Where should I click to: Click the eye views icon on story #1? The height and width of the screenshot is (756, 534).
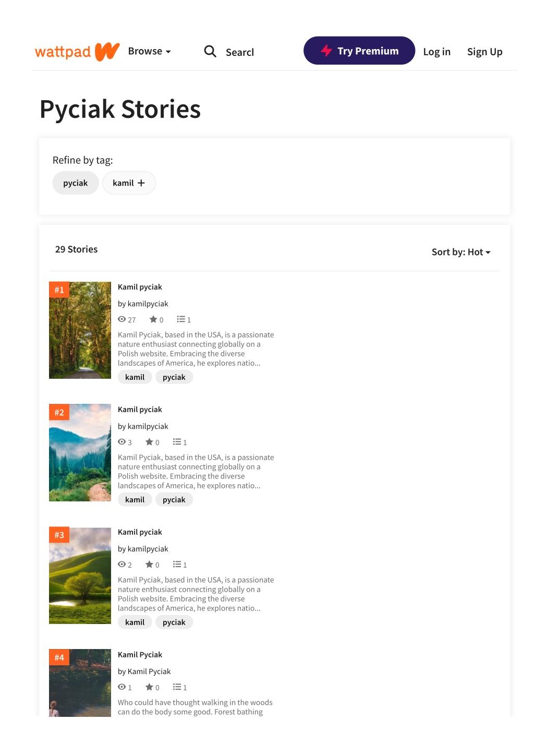click(x=122, y=319)
